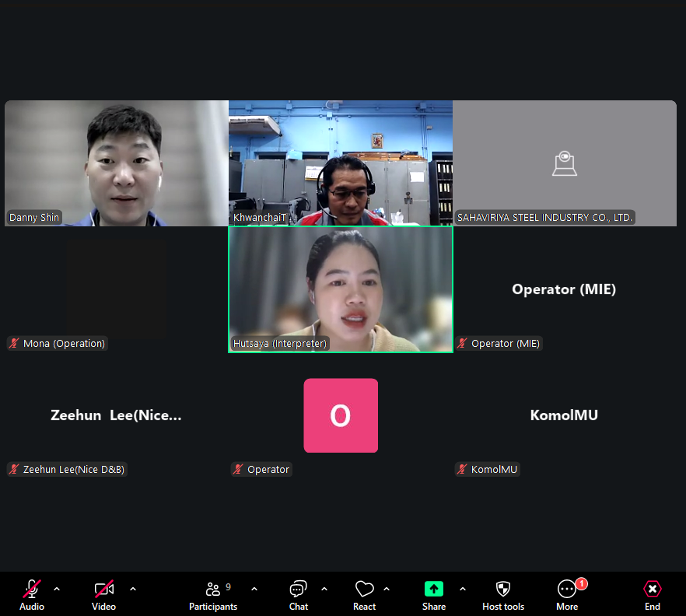Unmute the microphone with Audio button
686x616 pixels.
click(x=32, y=589)
